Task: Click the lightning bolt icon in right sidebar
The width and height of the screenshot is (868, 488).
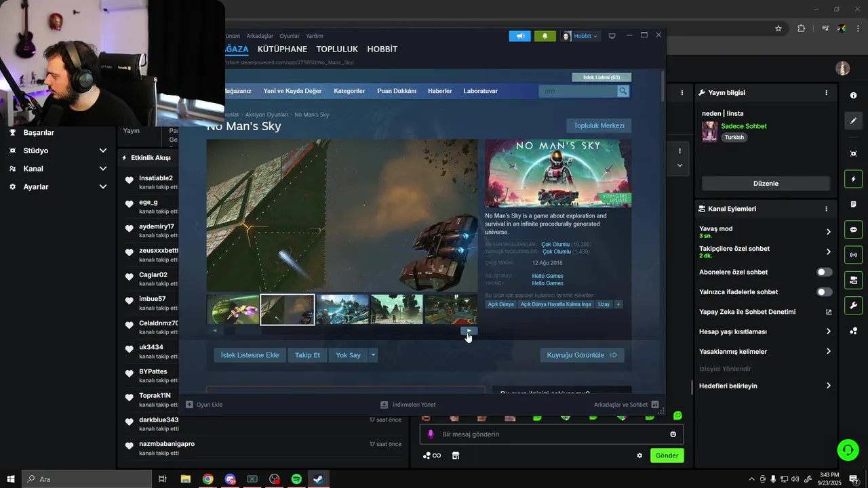Action: (854, 179)
